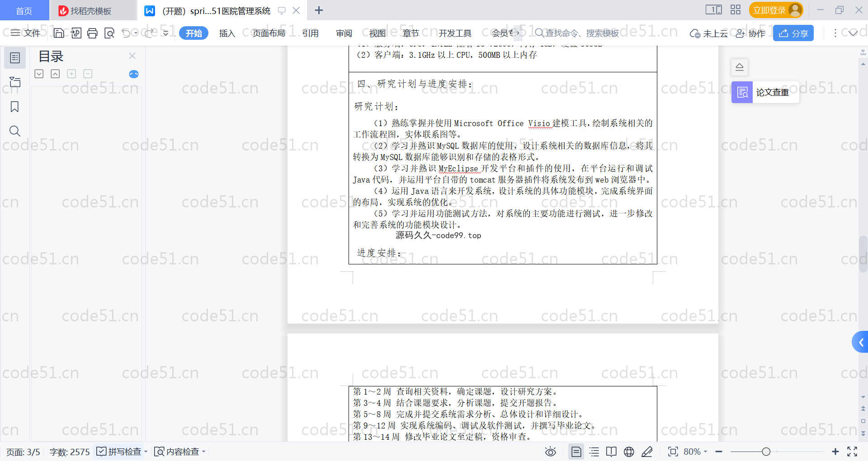The image size is (868, 461).
Task: Show more ribbon tabs after 会员专享
Action: (518, 33)
